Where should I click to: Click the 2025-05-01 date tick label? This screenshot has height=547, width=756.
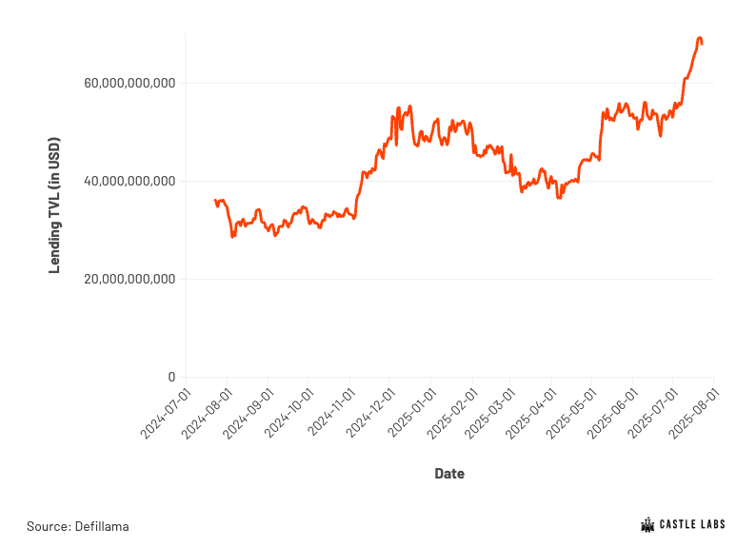coord(572,414)
